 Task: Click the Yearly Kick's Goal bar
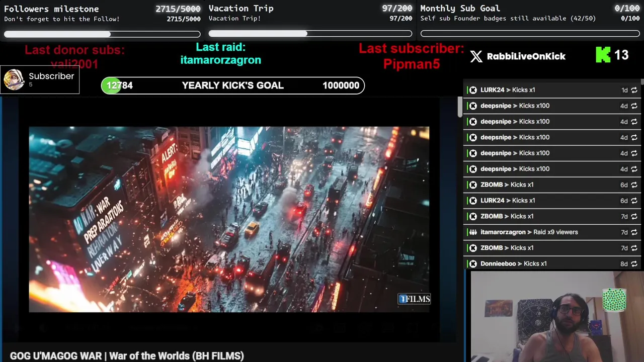232,85
